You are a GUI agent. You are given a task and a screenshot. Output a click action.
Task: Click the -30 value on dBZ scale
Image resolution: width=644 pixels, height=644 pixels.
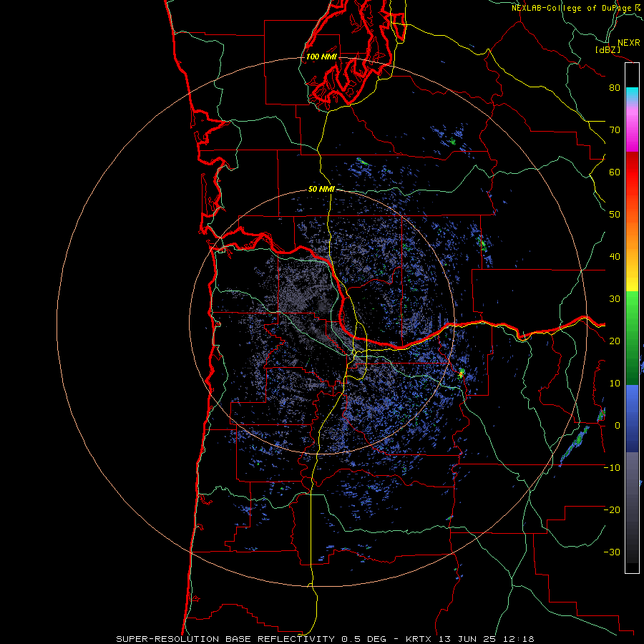(612, 552)
